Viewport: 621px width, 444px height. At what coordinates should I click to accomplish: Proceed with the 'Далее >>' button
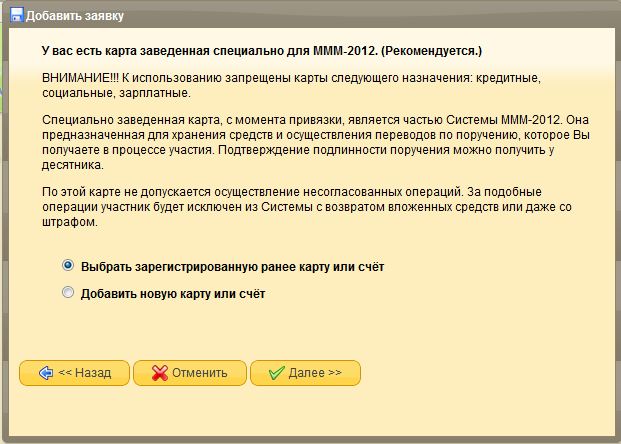click(305, 373)
